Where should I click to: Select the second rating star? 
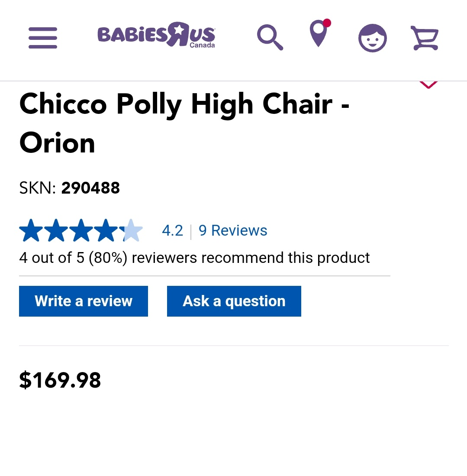coord(56,230)
